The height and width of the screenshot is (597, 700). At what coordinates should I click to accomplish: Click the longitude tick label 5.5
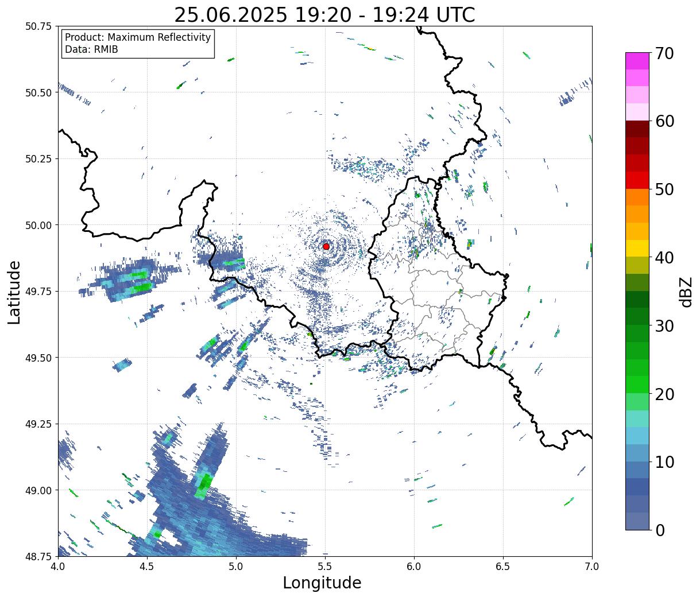[325, 566]
